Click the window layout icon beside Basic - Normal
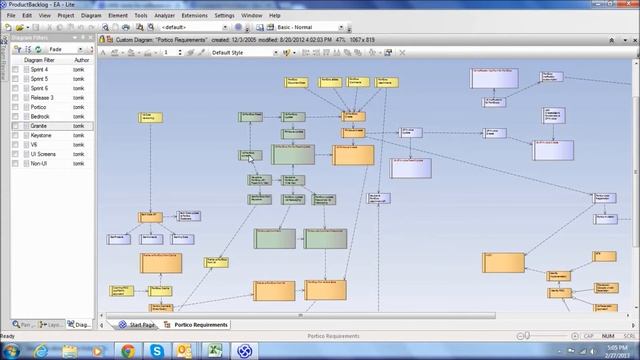This screenshot has height=360, width=640. click(270, 27)
